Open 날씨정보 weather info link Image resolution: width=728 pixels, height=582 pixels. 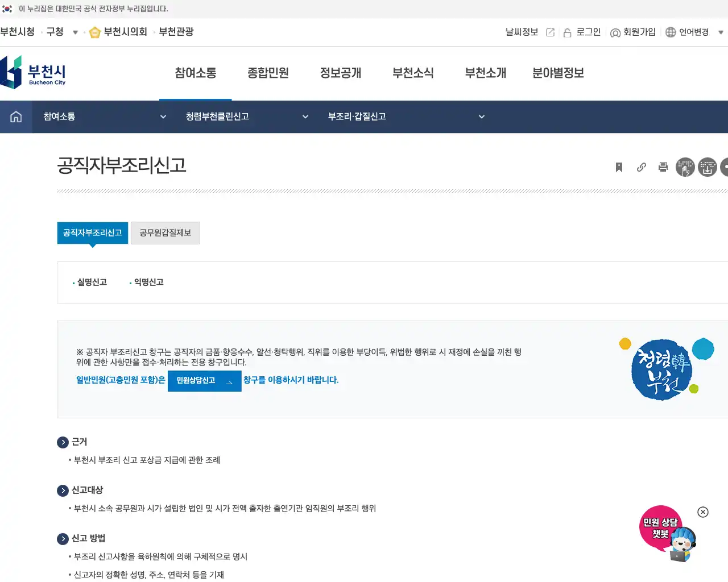(x=522, y=32)
